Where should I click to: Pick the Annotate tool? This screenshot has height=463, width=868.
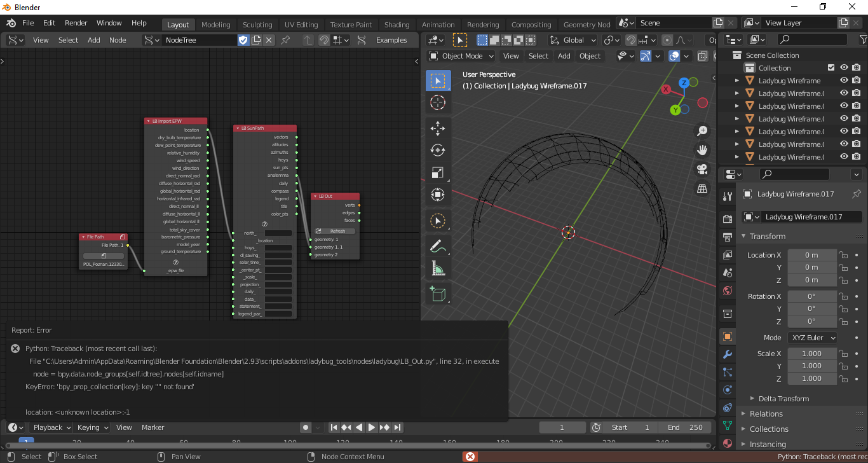437,245
